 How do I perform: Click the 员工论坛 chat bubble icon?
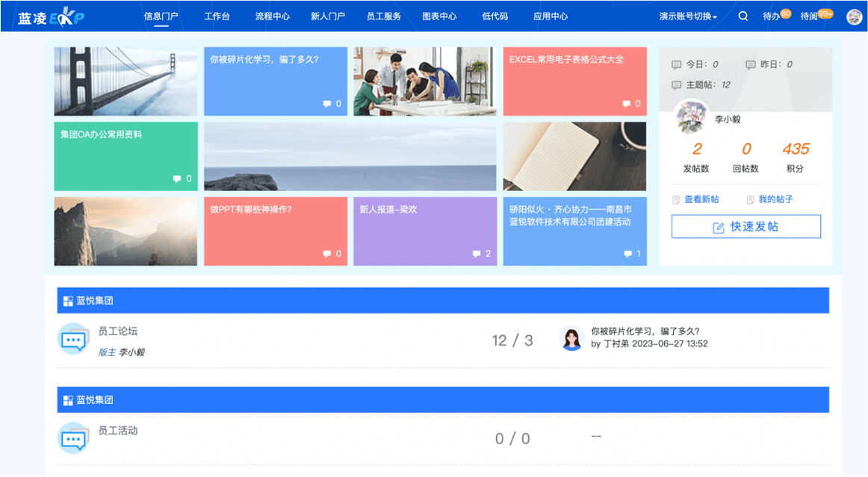[73, 340]
